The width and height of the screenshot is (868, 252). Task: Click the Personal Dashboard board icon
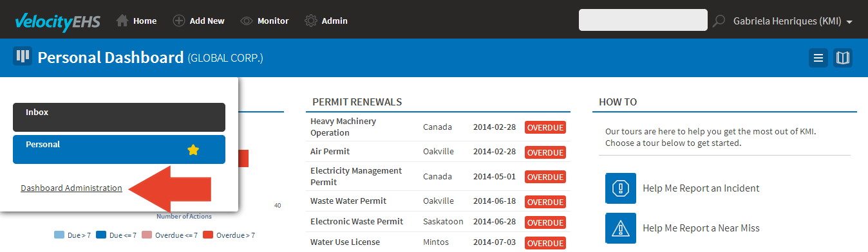tap(23, 57)
